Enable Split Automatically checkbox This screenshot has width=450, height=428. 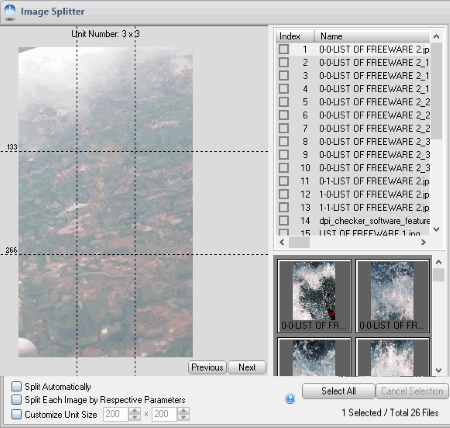point(16,386)
